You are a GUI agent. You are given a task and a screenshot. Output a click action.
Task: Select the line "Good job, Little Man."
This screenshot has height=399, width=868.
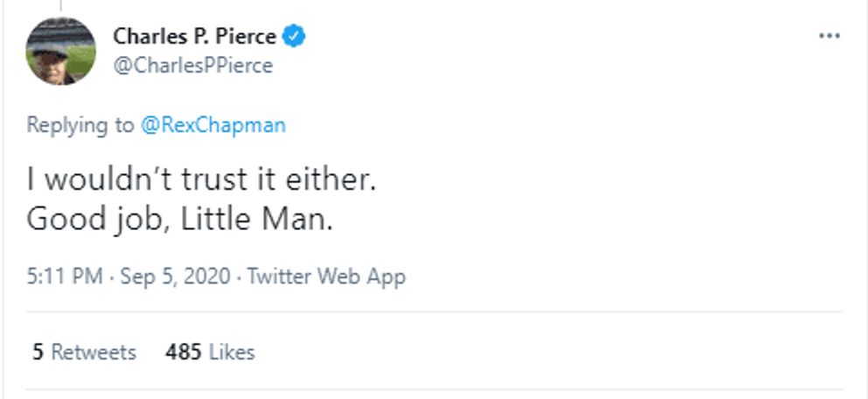click(x=180, y=218)
